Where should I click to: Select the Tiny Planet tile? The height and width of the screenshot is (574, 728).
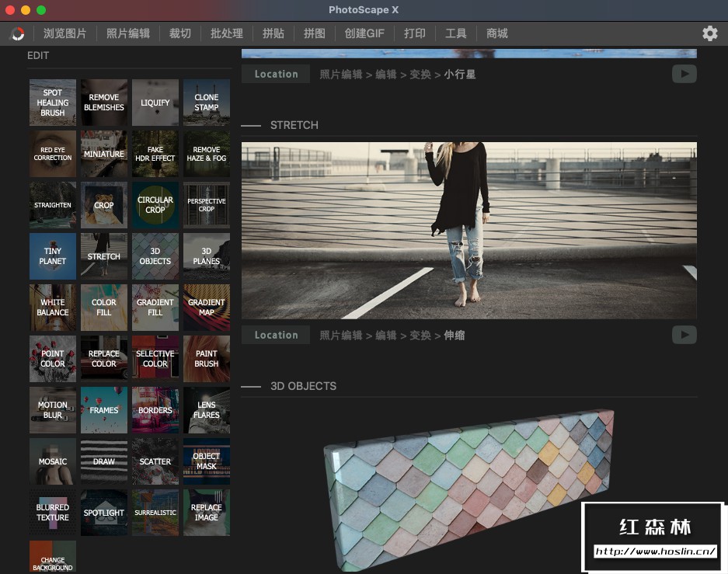[53, 256]
